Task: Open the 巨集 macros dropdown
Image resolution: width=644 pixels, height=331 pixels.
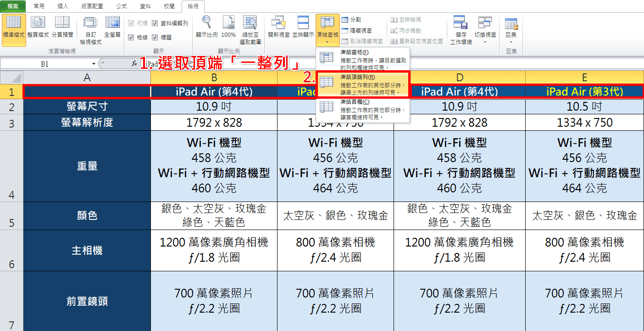Action: 511,30
